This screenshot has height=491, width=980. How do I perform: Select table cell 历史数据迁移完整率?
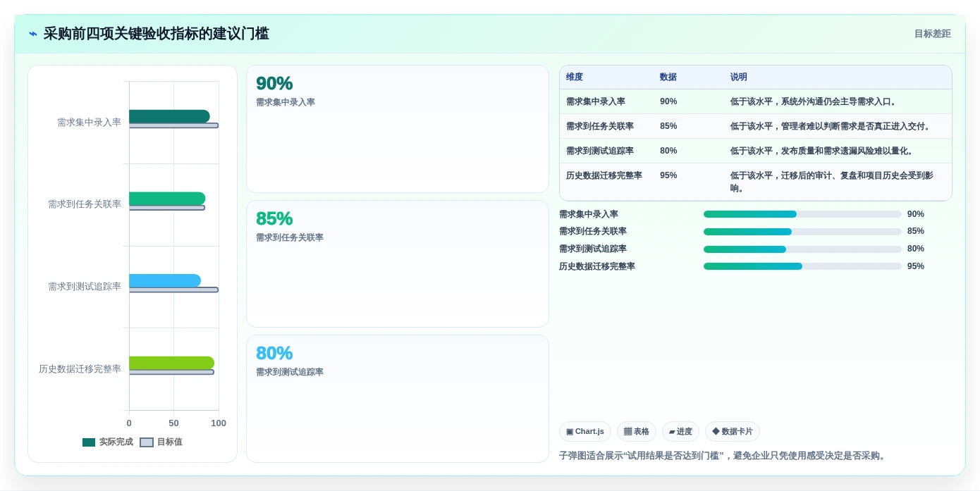(x=604, y=175)
